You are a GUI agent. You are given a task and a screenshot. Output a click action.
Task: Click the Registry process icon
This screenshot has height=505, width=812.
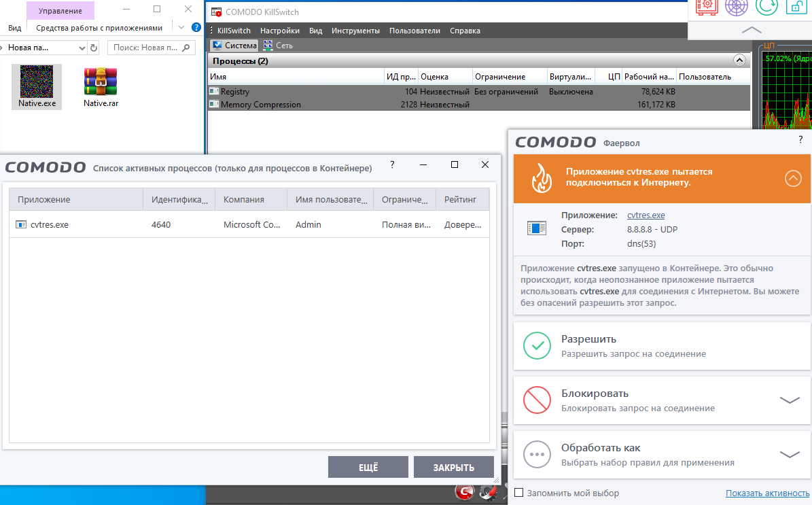[x=214, y=91]
